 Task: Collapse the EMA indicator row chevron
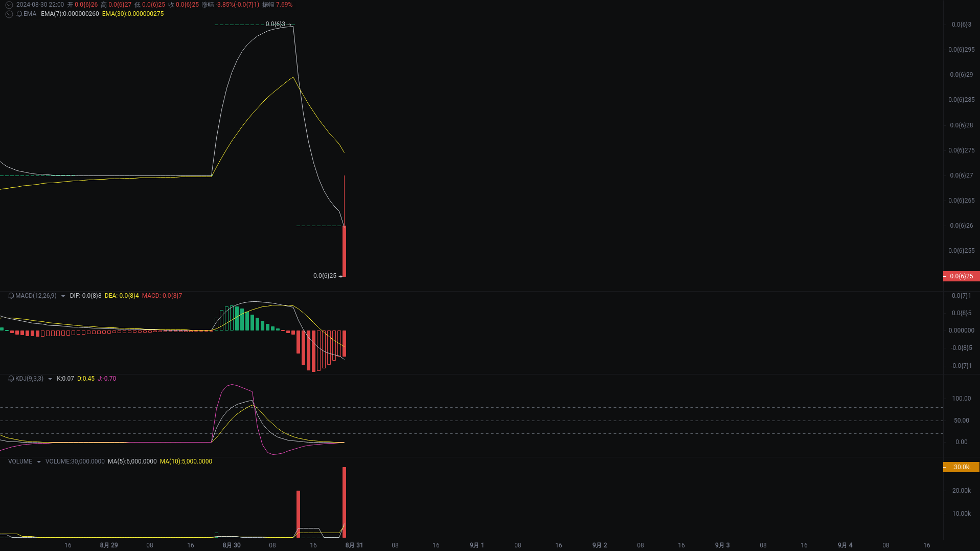(9, 14)
